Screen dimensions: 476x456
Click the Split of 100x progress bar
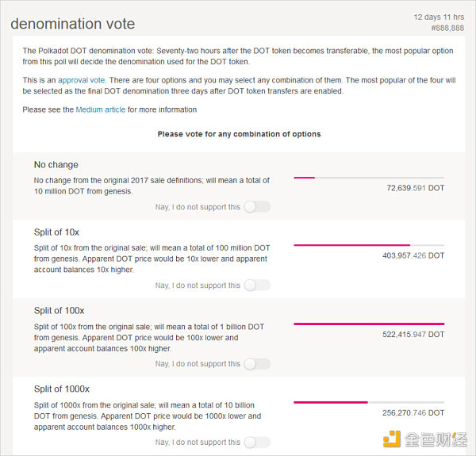coord(369,324)
